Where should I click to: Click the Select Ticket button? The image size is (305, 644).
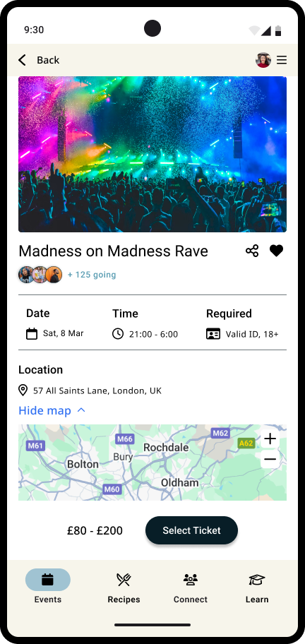coord(192,530)
